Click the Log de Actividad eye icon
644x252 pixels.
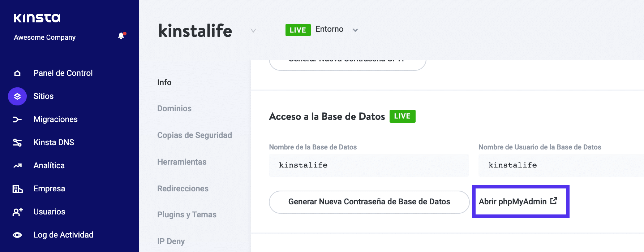click(x=17, y=235)
